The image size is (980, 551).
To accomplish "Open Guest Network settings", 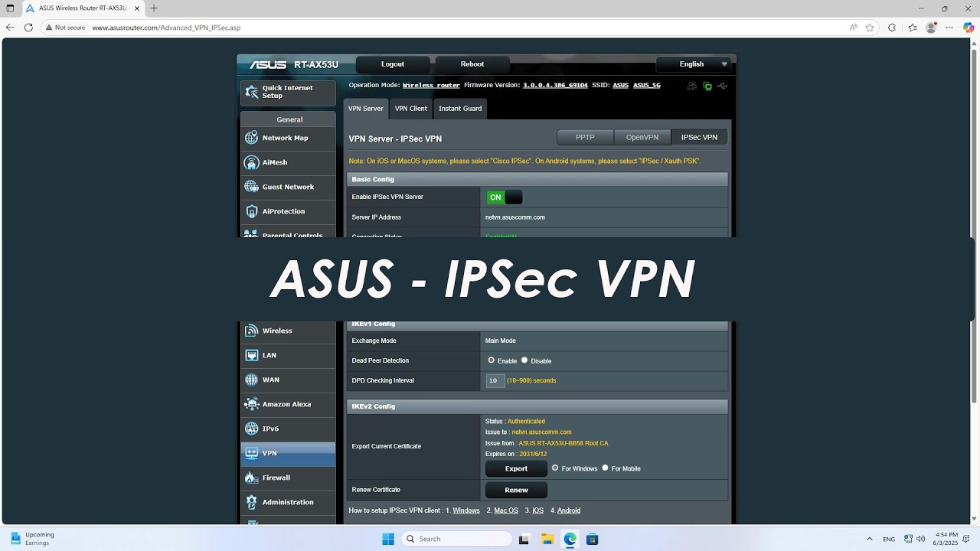I will pyautogui.click(x=288, y=187).
